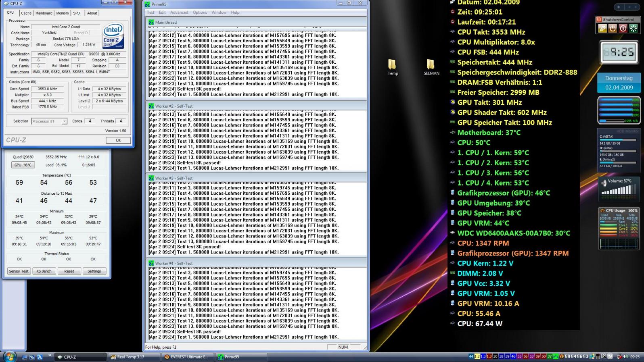Click the network connection tray icon
This screenshot has height=362, width=644.
(x=619, y=356)
